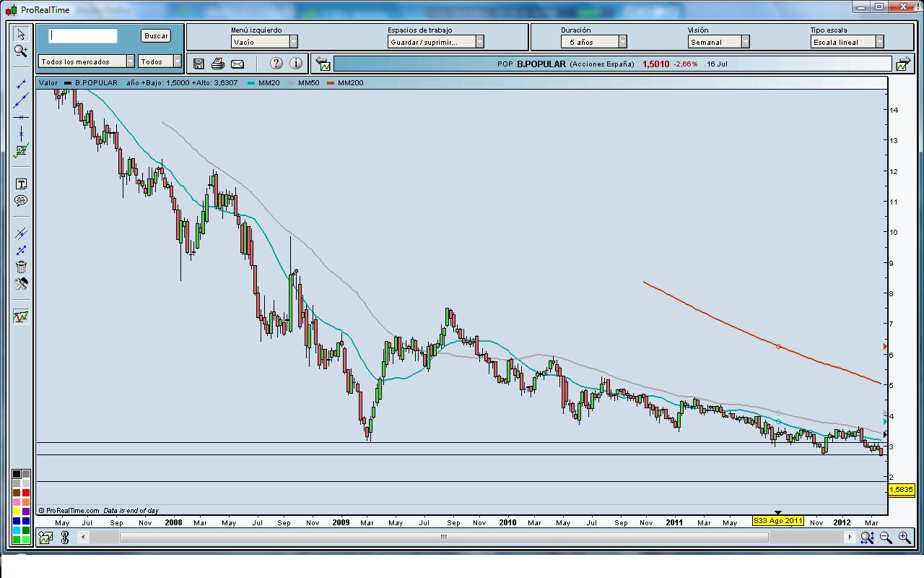Send chart by email envelope icon
Image resolution: width=924 pixels, height=578 pixels.
point(237,64)
